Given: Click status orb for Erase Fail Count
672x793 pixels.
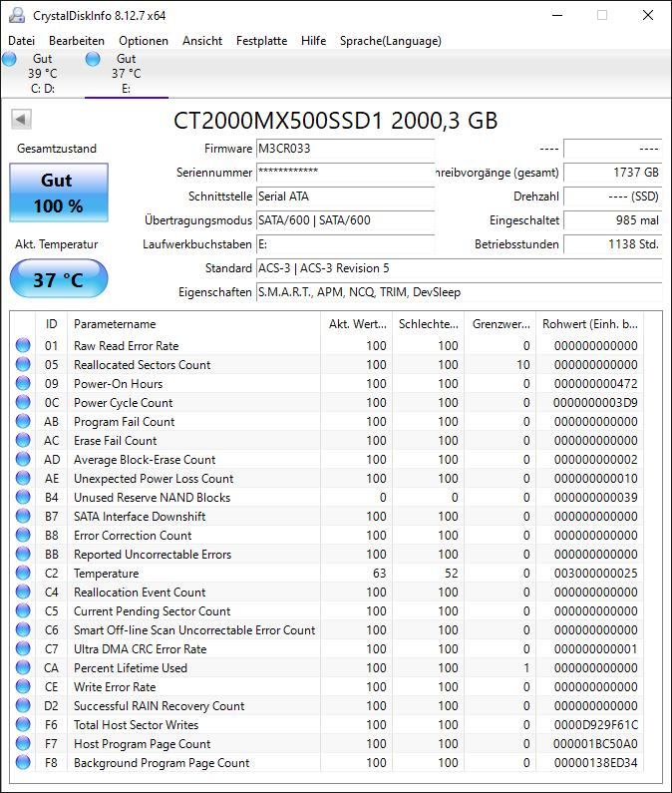Looking at the screenshot, I should (x=23, y=440).
